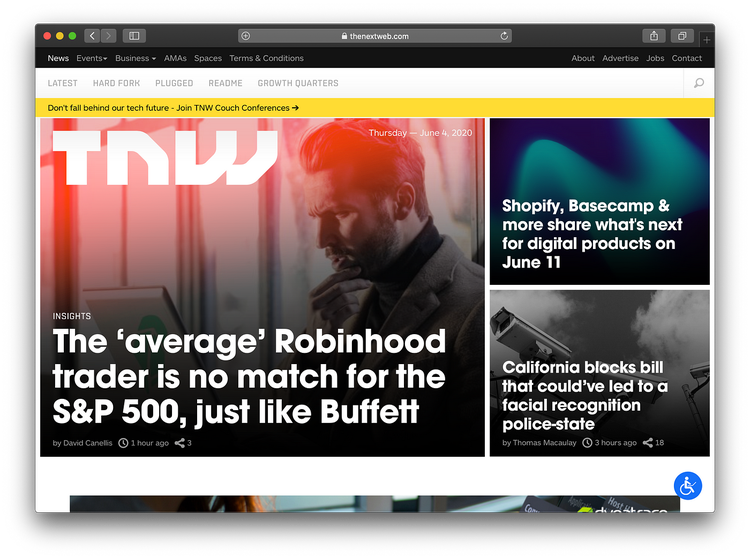This screenshot has height=559, width=750.
Task: Open a new tab with plus button
Action: point(706,40)
